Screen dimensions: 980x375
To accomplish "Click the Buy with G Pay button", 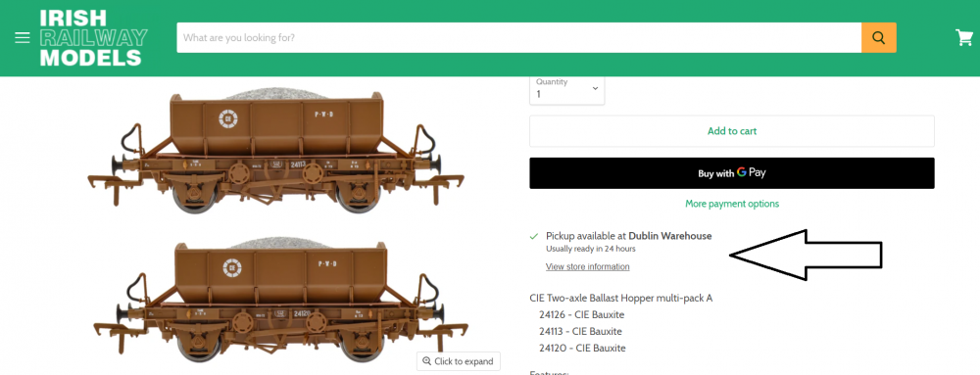I will (x=732, y=173).
